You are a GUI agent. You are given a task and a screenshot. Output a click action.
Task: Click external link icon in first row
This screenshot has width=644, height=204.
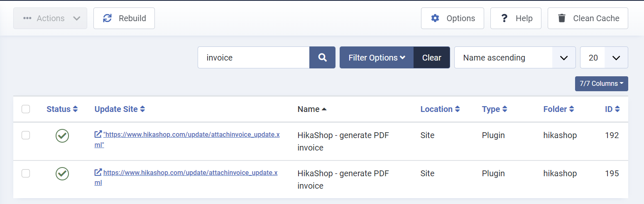point(98,134)
